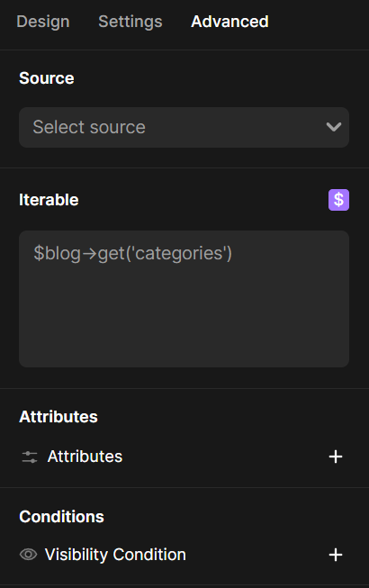Click the "Select source" placeholder text
369x588 pixels.
tap(89, 127)
